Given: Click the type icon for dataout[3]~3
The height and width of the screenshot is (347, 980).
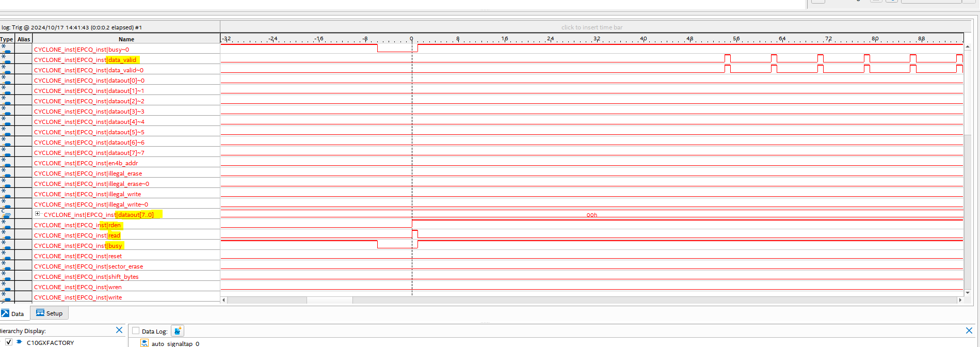Looking at the screenshot, I should [x=7, y=111].
